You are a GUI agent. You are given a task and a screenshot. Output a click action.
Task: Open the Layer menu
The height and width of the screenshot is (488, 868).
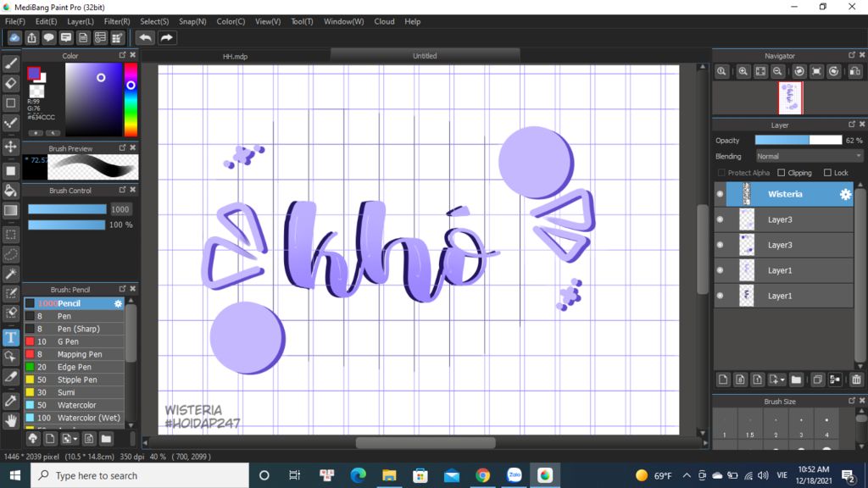click(x=81, y=21)
